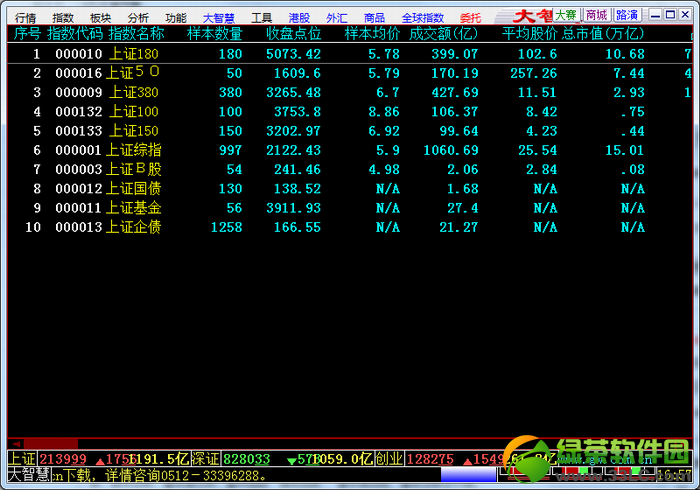Click the 大智慧 status bar label
This screenshot has height=497, width=700.
pyautogui.click(x=29, y=474)
